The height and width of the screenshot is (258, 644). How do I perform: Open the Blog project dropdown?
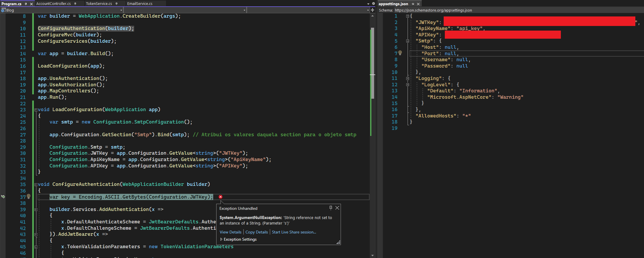[121, 10]
